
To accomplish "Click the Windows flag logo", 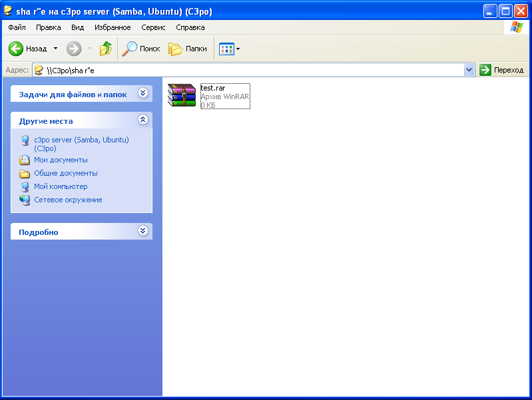I will 516,27.
